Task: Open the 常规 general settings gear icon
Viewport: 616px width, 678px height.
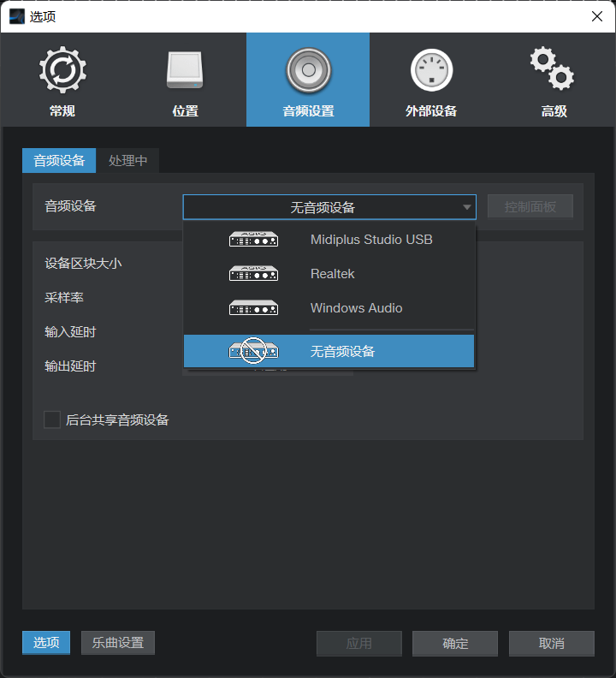Action: [x=62, y=70]
